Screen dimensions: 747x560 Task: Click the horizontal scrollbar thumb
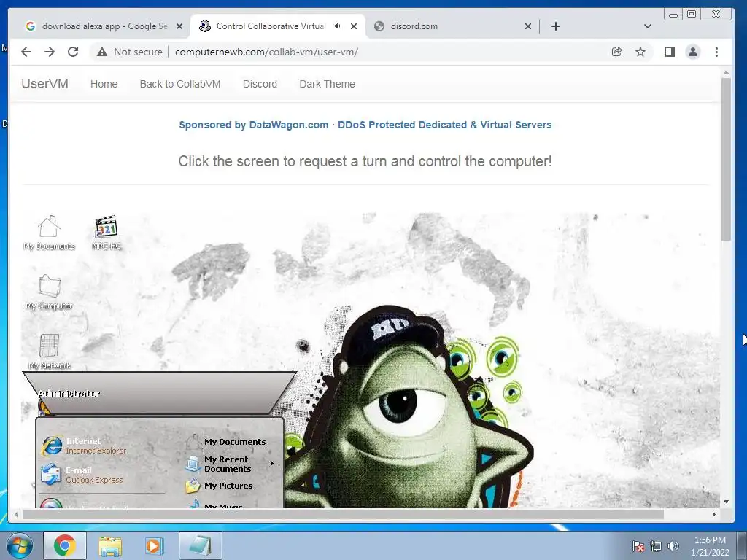point(343,514)
